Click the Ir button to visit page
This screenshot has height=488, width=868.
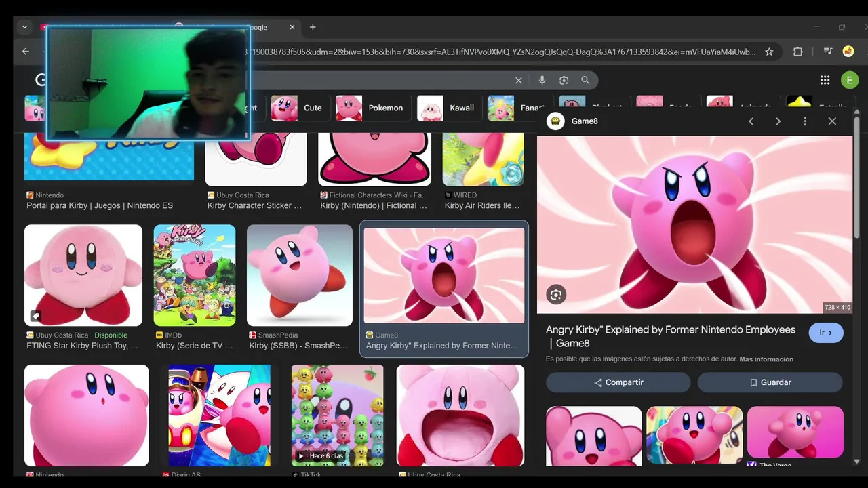tap(826, 333)
